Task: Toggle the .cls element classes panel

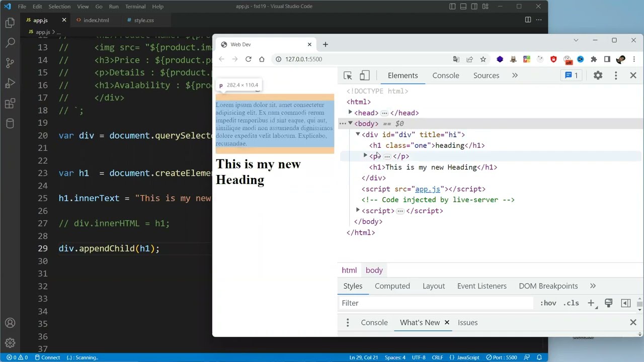Action: coord(571,303)
